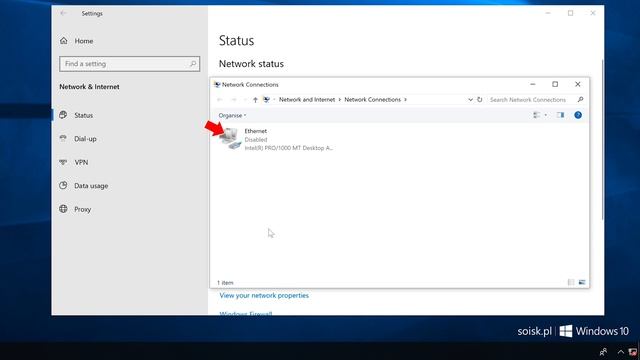Click the Disabled status text

click(x=256, y=140)
